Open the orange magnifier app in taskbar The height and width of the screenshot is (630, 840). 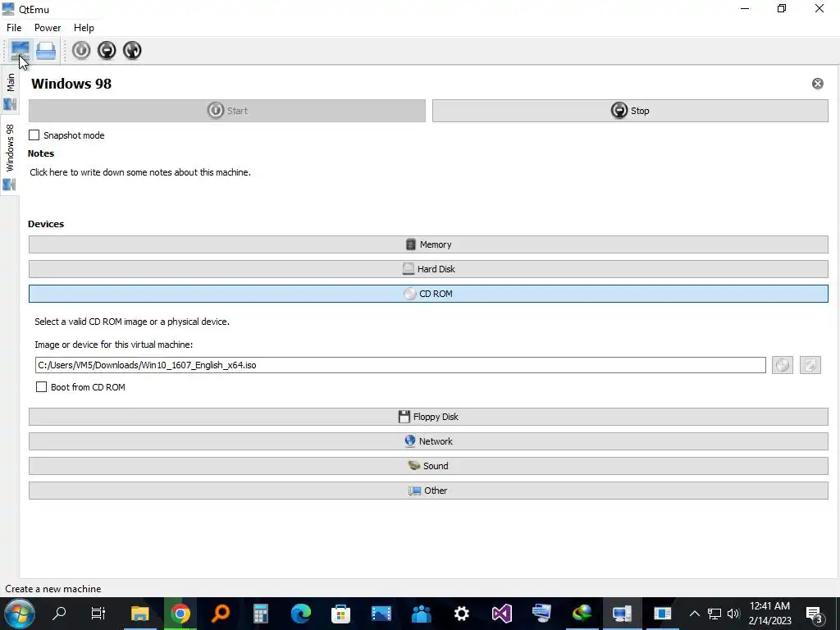[x=220, y=614]
